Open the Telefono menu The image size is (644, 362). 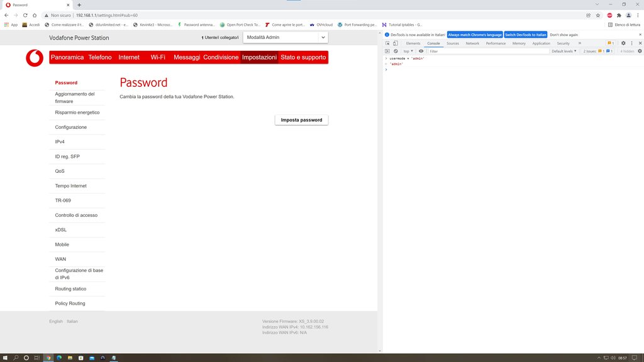pyautogui.click(x=100, y=57)
